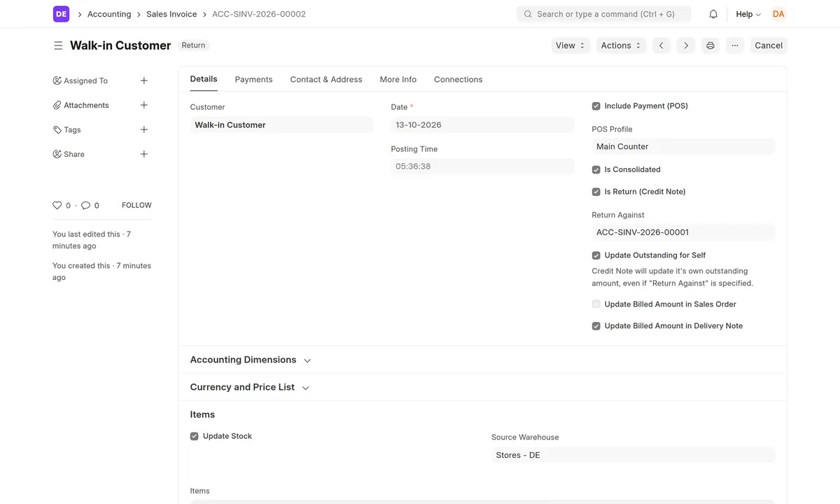Go to the previous document arrow
The image size is (840, 504).
click(661, 45)
